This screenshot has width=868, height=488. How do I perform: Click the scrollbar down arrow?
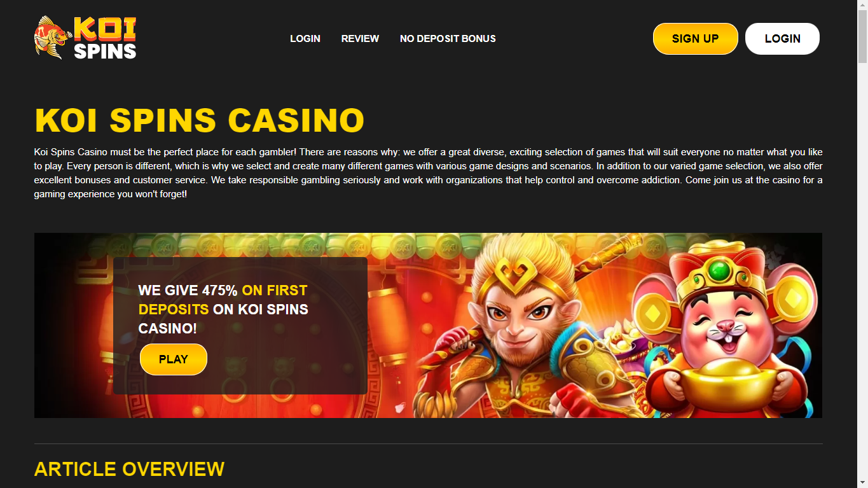[862, 482]
